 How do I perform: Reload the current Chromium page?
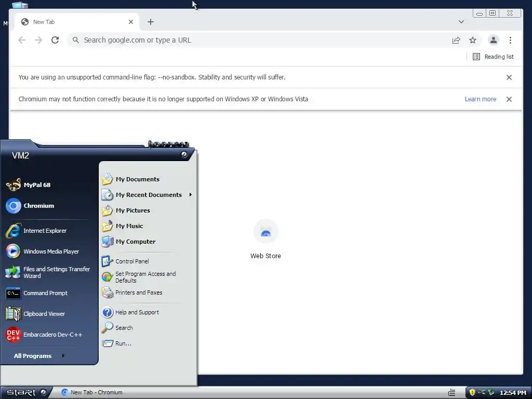pyautogui.click(x=55, y=40)
